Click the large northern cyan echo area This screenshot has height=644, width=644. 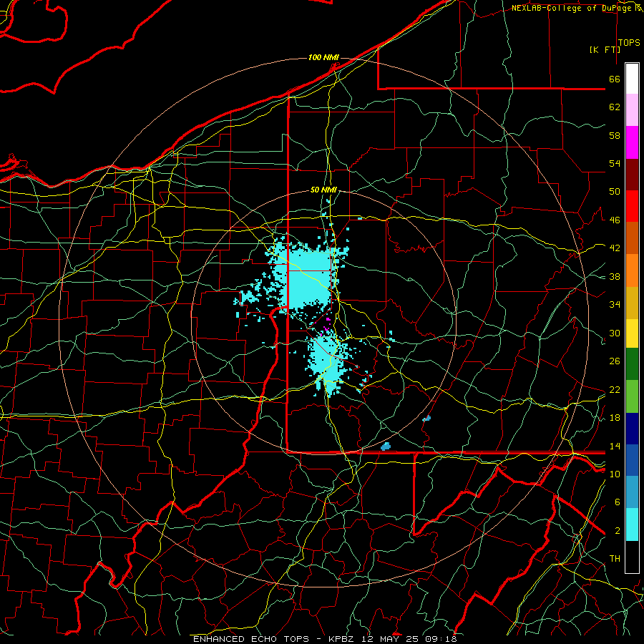pos(306,279)
